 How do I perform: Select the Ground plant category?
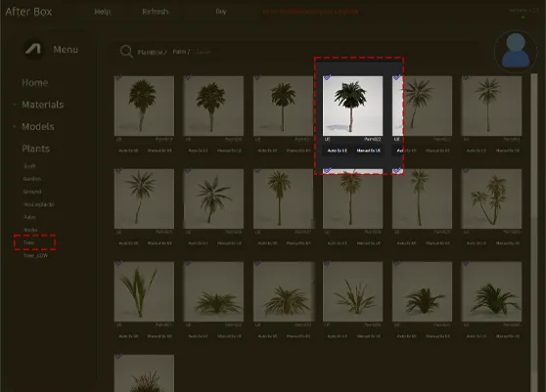click(32, 192)
